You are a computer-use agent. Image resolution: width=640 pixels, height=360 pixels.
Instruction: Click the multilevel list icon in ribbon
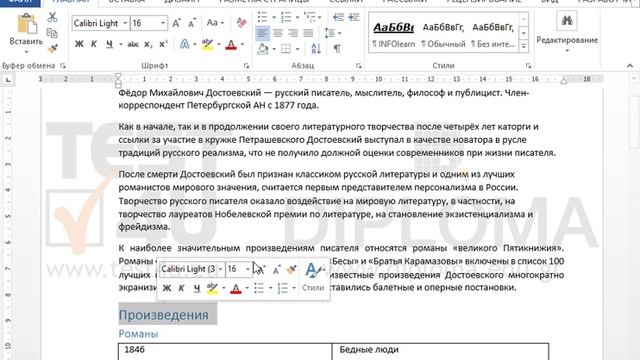point(310,17)
